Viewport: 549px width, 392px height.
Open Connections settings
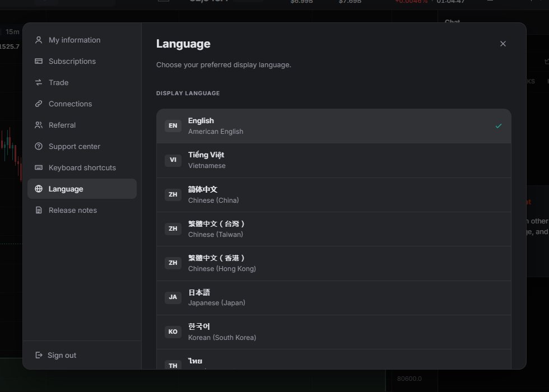click(82, 104)
